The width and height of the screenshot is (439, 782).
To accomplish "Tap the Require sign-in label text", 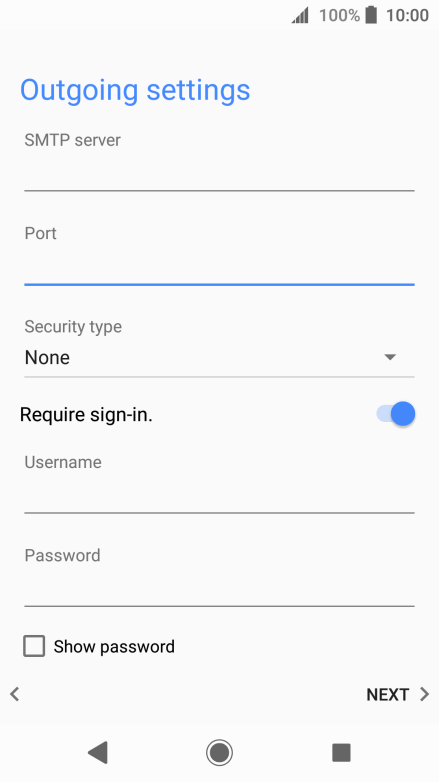I will 86,414.
